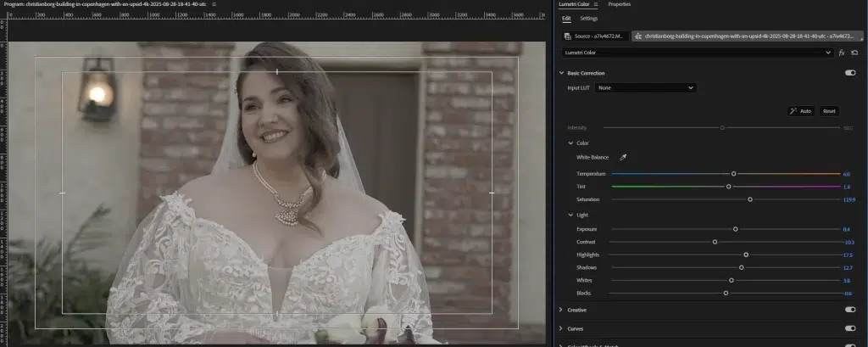Click the Auto magic wand button
Viewport: 868px width, 347px height.
[800, 111]
